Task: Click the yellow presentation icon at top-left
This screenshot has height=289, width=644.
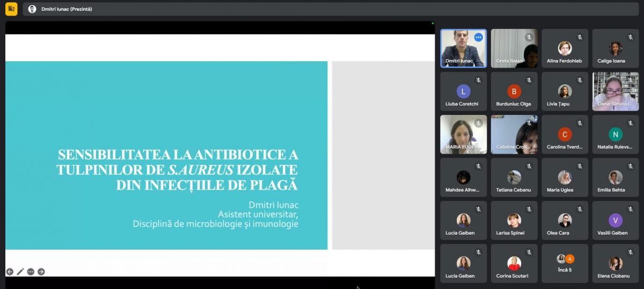Action: 11,9
